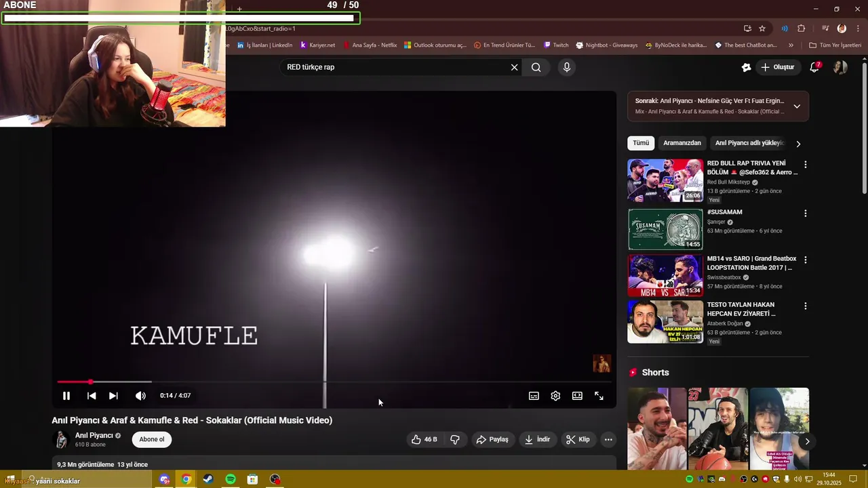Open Spotify from the taskbar
The width and height of the screenshot is (868, 488).
[231, 479]
